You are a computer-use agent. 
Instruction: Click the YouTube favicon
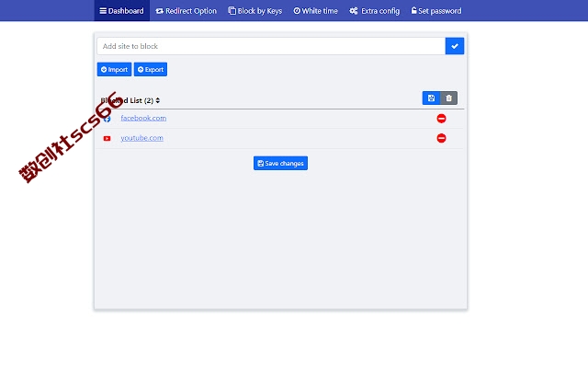point(107,139)
